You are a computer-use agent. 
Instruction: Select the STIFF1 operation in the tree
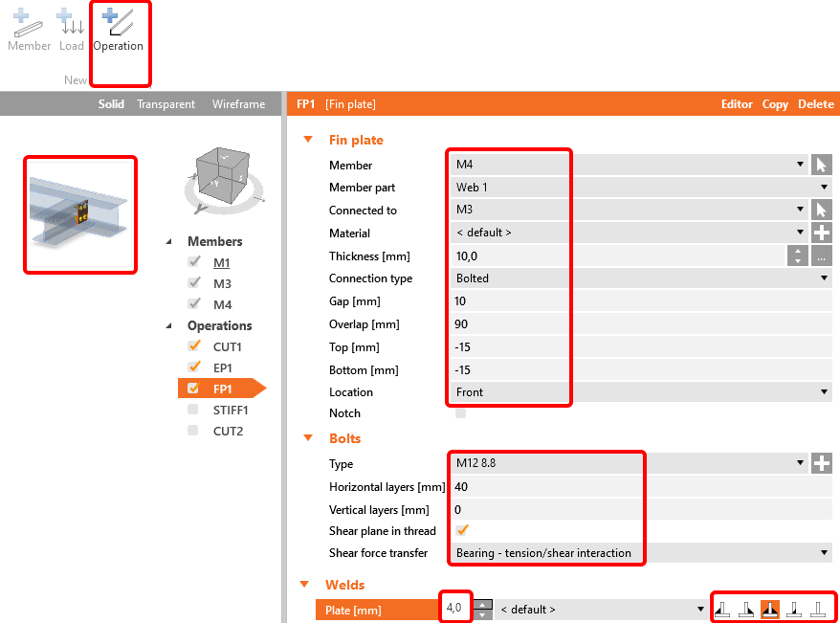coord(231,410)
